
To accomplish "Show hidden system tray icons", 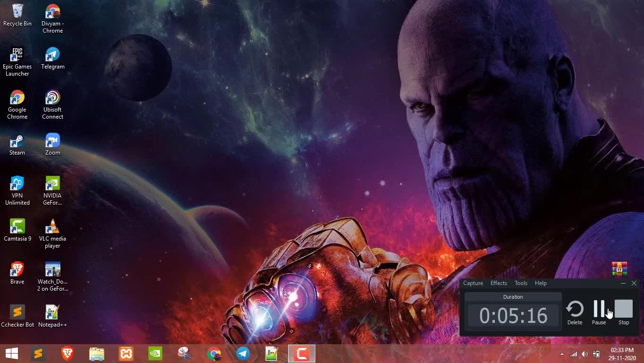I will [x=562, y=354].
